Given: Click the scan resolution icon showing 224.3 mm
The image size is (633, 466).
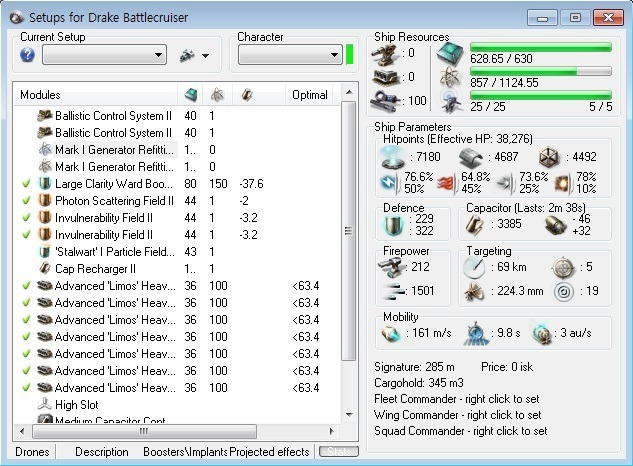Looking at the screenshot, I should (474, 292).
